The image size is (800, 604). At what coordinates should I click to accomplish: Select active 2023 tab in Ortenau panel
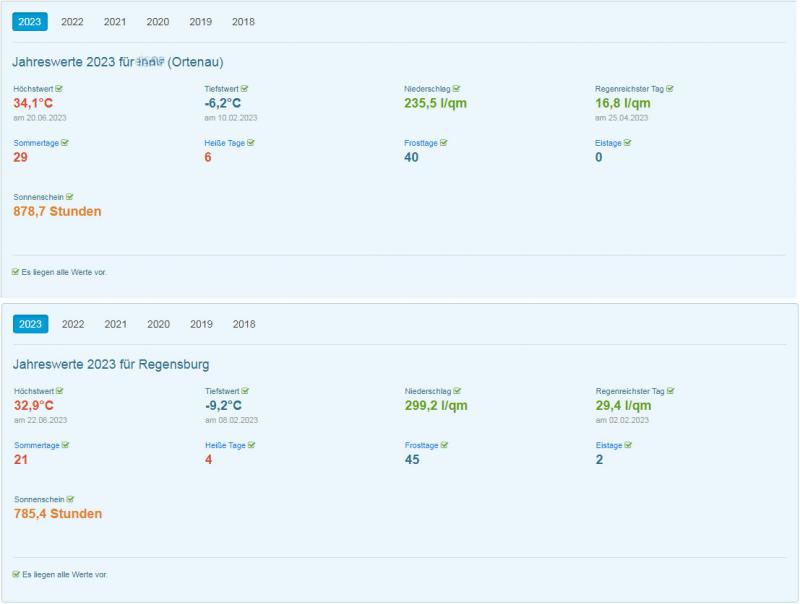click(30, 22)
